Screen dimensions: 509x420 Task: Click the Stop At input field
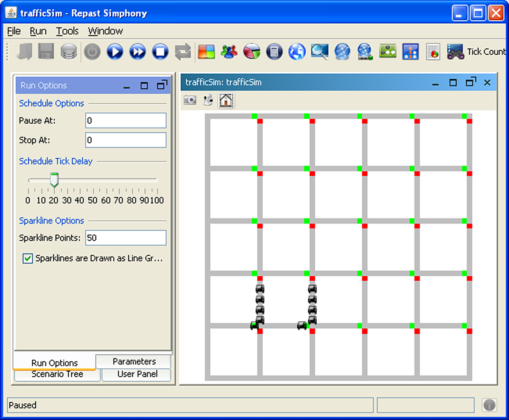pyautogui.click(x=126, y=140)
